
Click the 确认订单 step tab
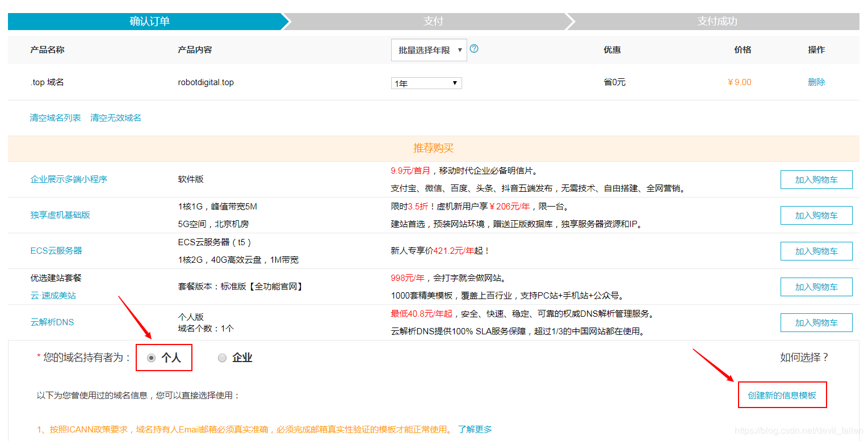tap(149, 22)
